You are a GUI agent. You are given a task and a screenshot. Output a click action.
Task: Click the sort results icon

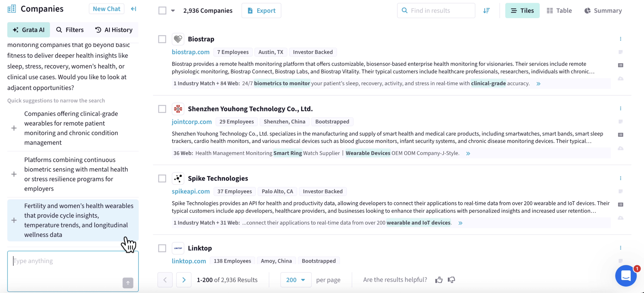(487, 11)
